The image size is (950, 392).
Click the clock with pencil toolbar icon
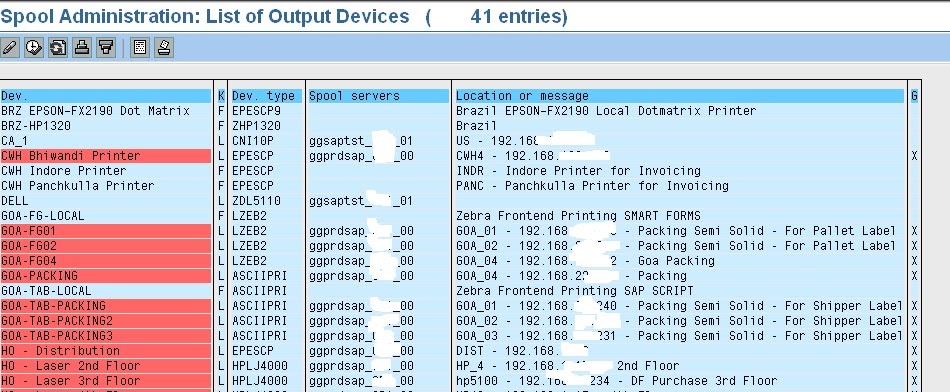pyautogui.click(x=33, y=47)
